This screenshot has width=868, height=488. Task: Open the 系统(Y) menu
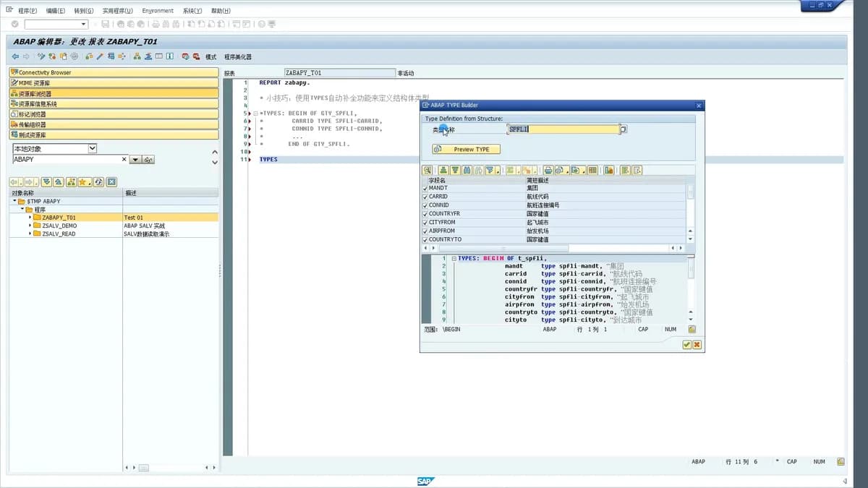click(192, 11)
